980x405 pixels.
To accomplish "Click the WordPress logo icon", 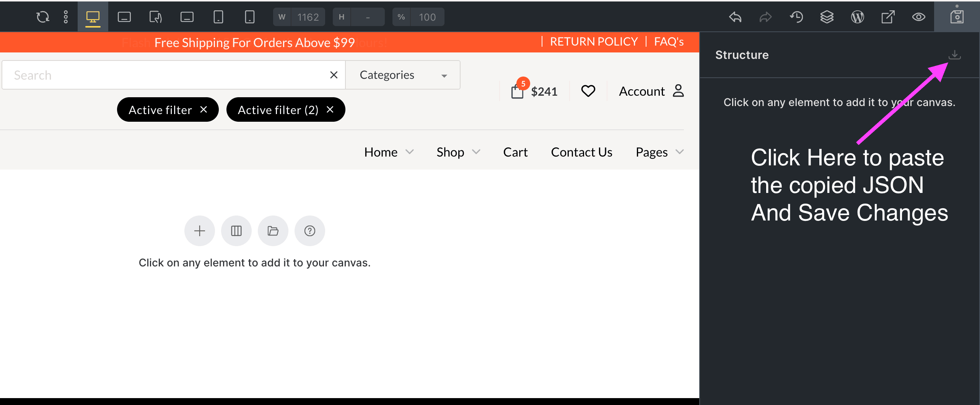I will [x=857, y=17].
